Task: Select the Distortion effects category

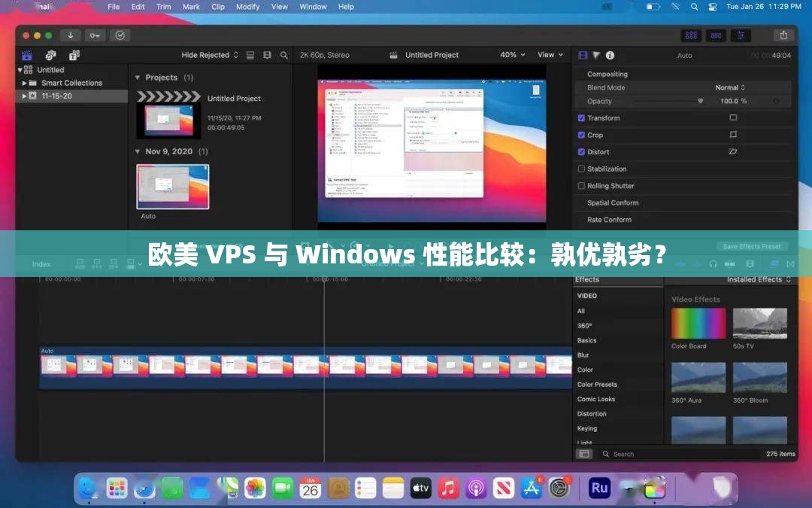Action: click(592, 414)
